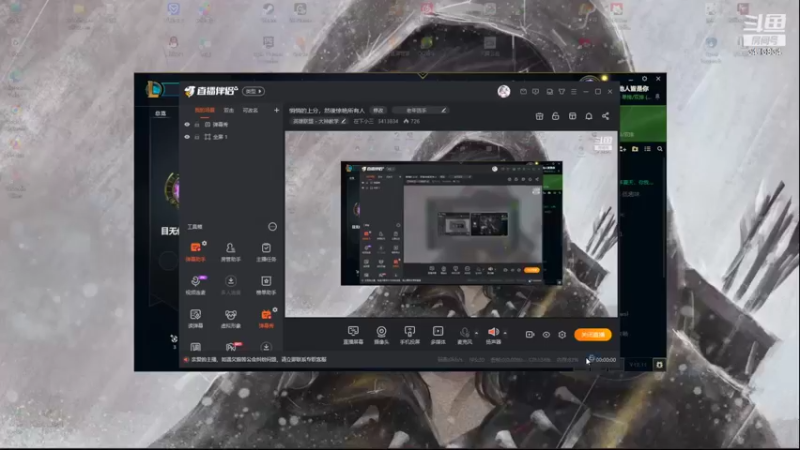Open the 类型 mode switch pill near logo

pos(254,91)
